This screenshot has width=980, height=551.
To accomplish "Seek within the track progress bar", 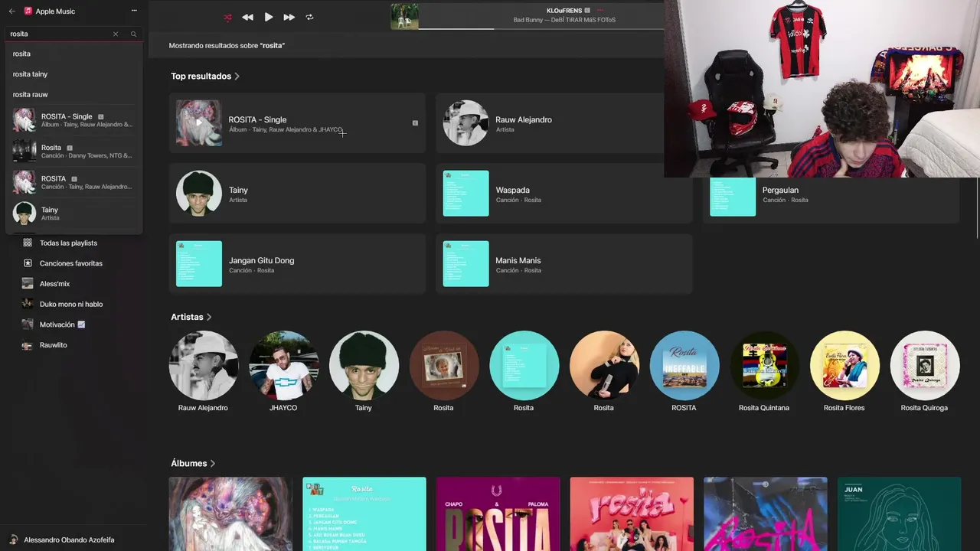I will [541, 29].
